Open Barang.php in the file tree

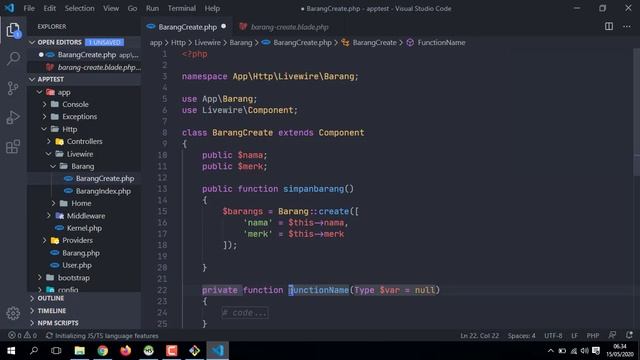point(84,253)
